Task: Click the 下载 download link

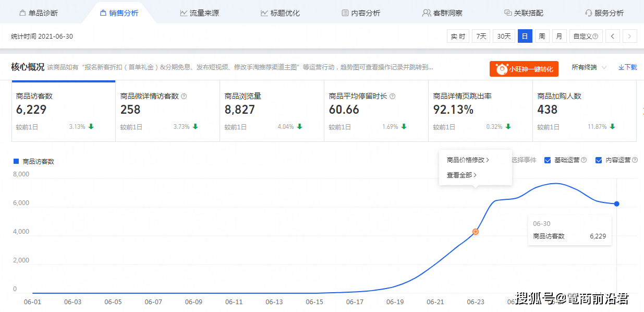Action: tap(627, 67)
